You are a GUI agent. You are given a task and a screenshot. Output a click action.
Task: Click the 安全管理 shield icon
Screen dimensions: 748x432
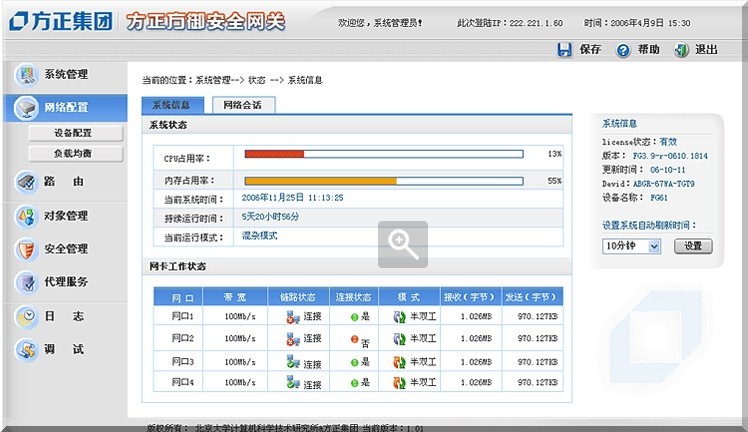click(x=26, y=249)
